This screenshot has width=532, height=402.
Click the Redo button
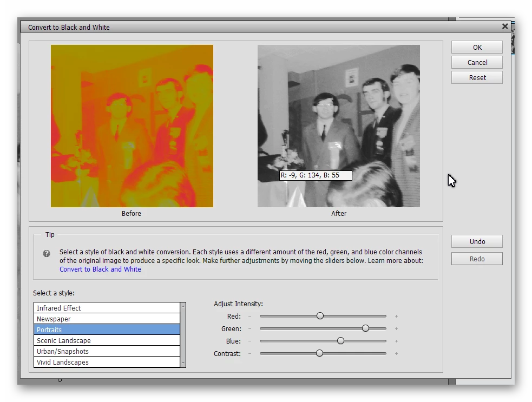click(477, 259)
